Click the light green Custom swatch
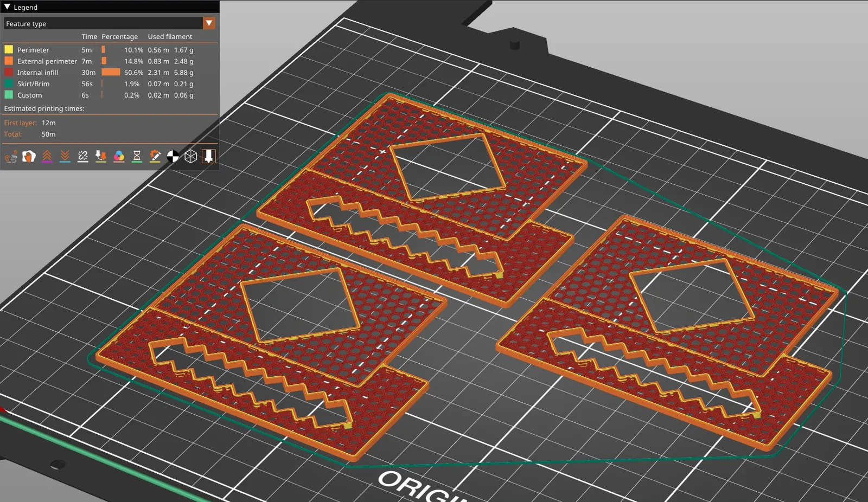Screen dimensions: 868x502 [9, 95]
